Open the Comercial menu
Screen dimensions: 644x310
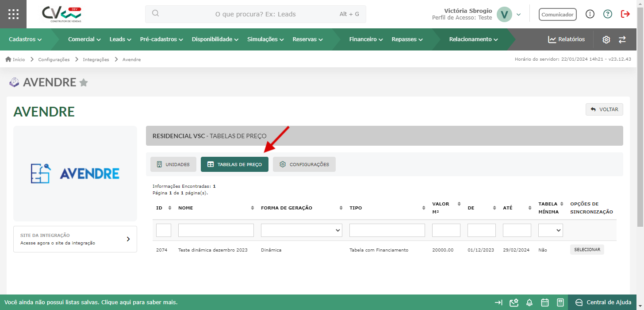84,39
